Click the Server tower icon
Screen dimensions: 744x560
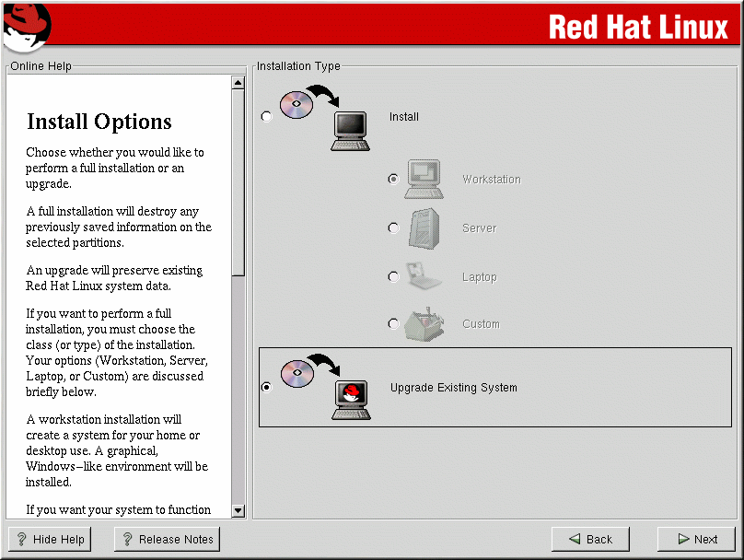424,227
